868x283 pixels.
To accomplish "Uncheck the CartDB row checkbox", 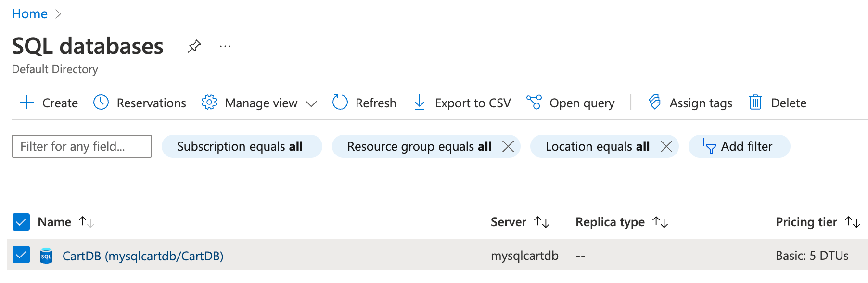I will [20, 256].
